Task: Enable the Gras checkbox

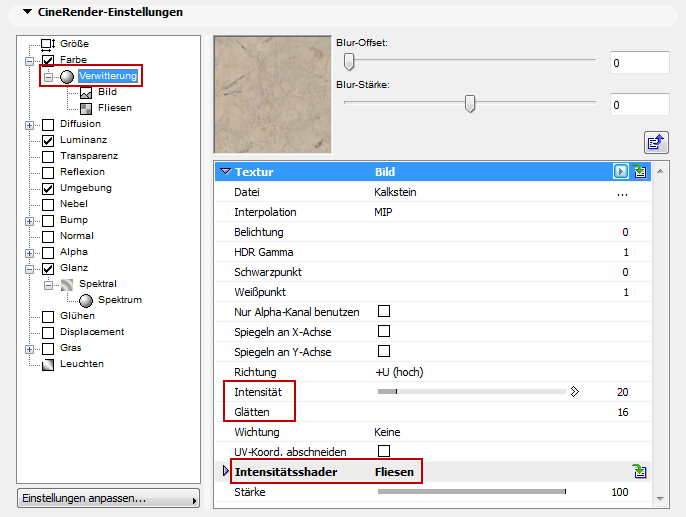Action: coord(48,349)
